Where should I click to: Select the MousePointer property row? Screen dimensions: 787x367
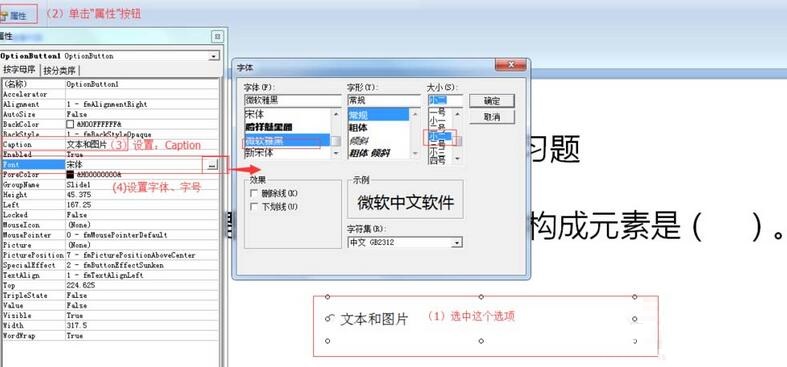pos(110,235)
